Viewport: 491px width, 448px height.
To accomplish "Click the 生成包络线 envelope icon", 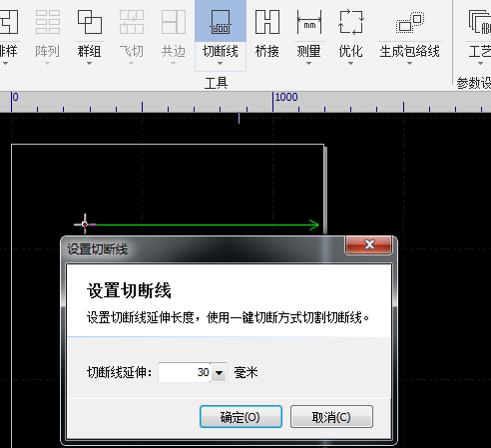I will pos(410,22).
